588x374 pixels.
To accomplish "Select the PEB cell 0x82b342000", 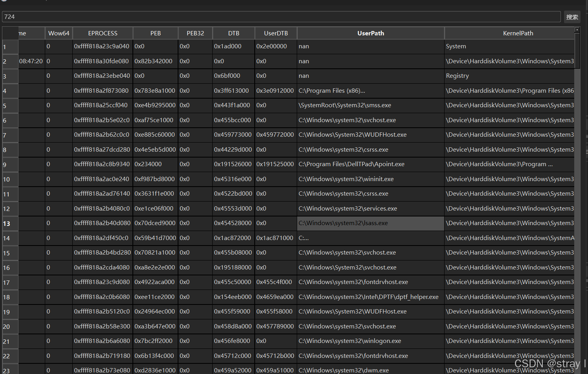I will coord(156,61).
